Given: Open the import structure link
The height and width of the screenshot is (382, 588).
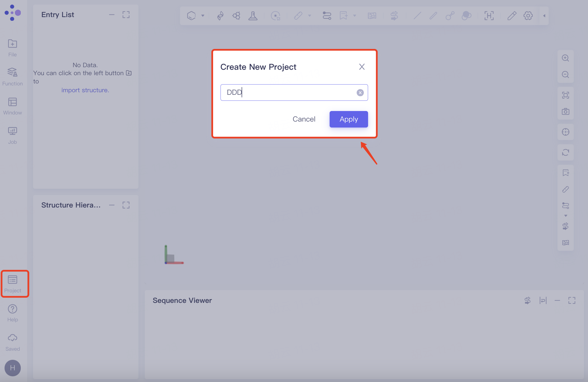Looking at the screenshot, I should (85, 90).
